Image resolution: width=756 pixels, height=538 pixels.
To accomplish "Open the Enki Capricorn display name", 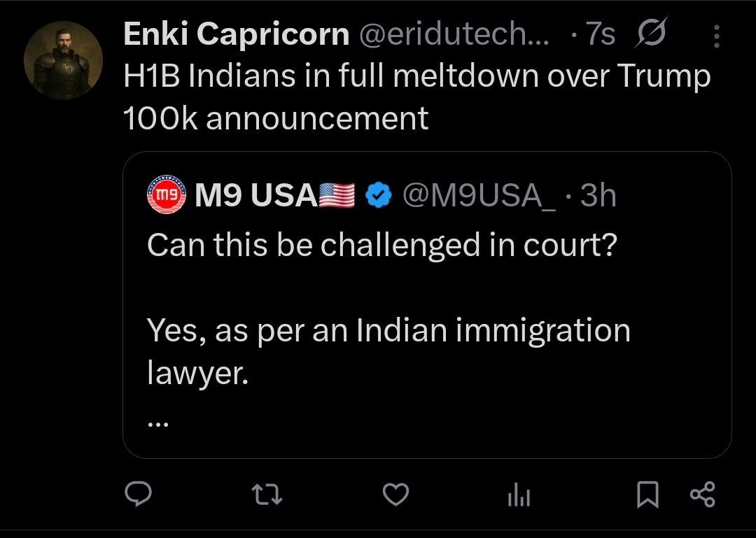I will point(237,35).
